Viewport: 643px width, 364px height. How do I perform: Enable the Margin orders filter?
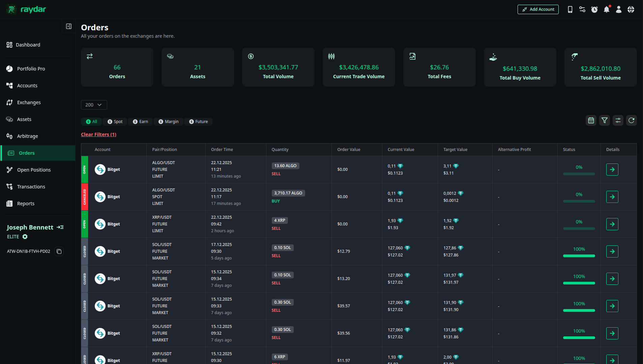168,121
